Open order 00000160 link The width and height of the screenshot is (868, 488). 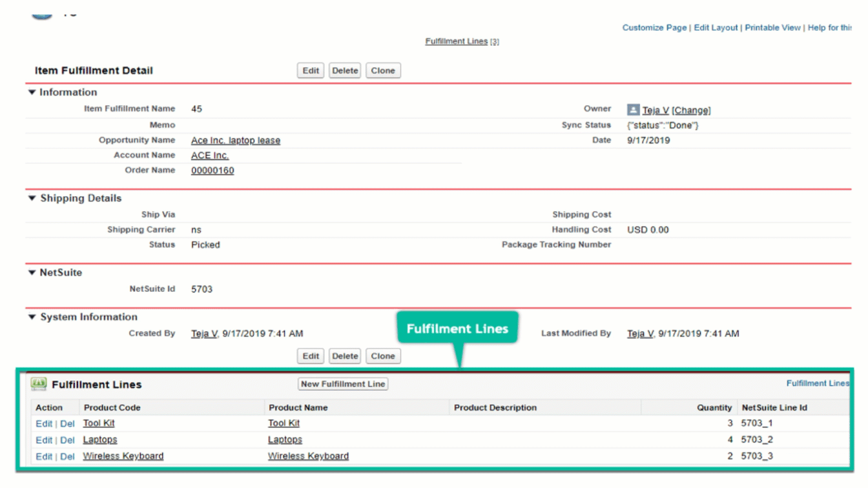point(212,171)
